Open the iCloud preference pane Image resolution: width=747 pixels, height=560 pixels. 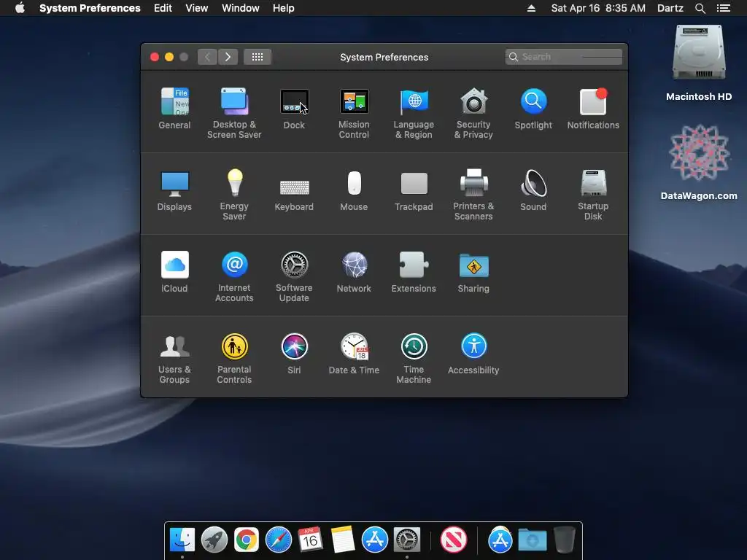click(174, 273)
